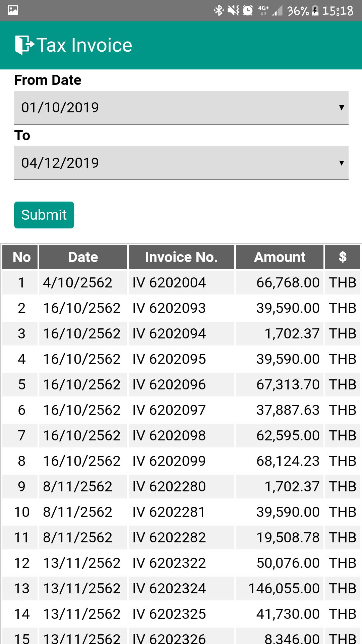
Task: Tap the Bluetooth icon in status bar
Action: tap(219, 10)
